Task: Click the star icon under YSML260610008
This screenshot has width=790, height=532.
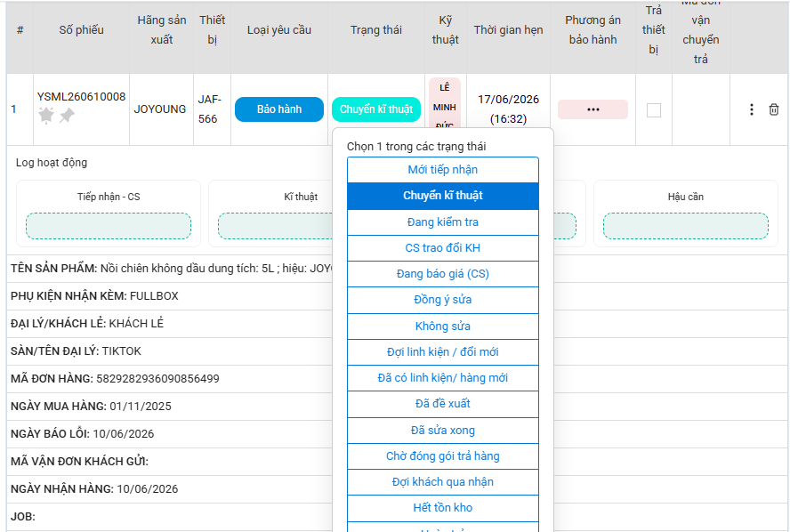Action: point(46,116)
